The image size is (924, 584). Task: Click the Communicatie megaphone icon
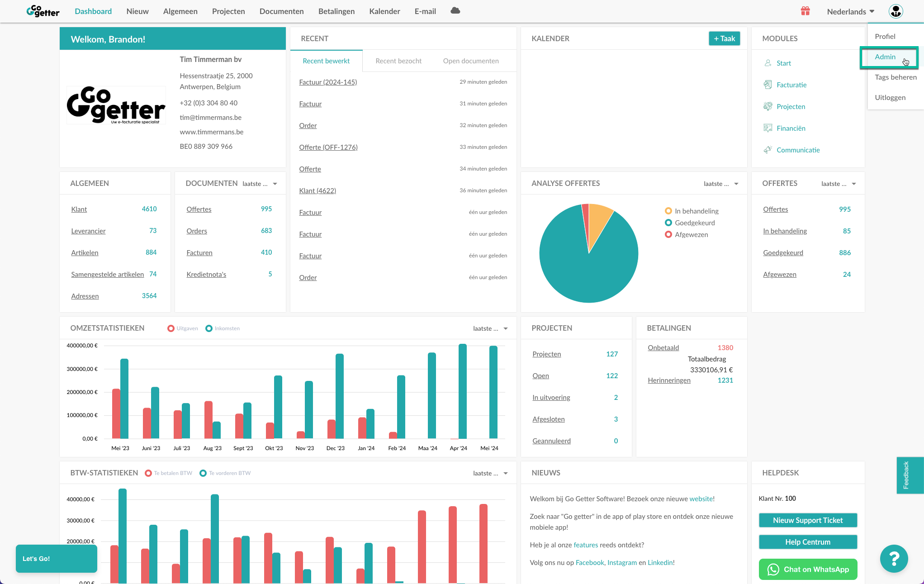point(768,150)
